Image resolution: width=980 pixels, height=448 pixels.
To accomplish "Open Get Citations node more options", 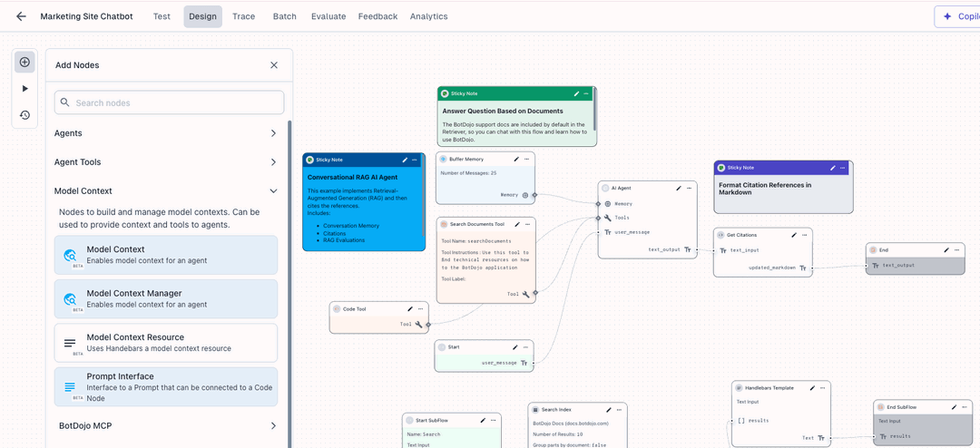I will tap(804, 235).
